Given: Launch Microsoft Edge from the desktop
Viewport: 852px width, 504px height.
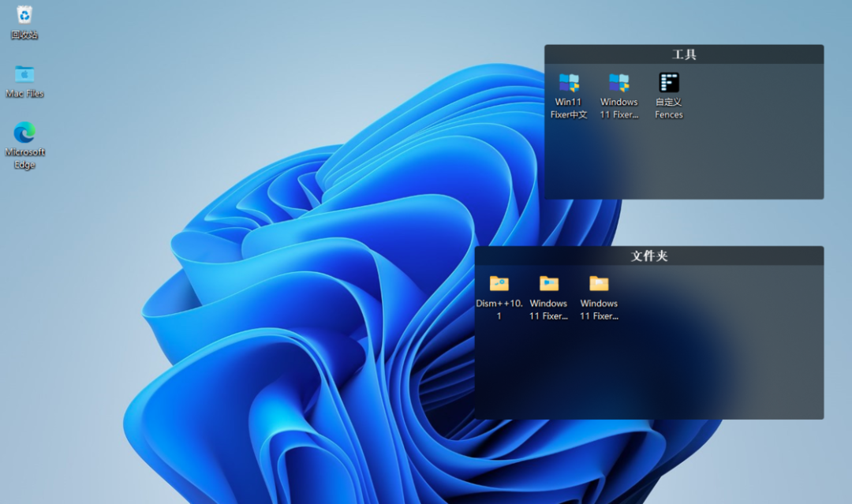Looking at the screenshot, I should pyautogui.click(x=24, y=132).
